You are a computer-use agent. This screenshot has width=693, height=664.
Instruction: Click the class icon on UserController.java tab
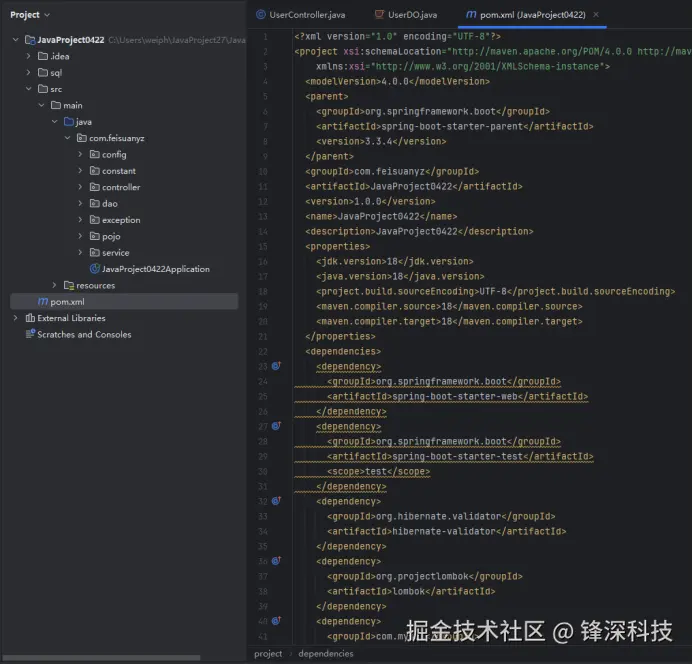pos(261,15)
